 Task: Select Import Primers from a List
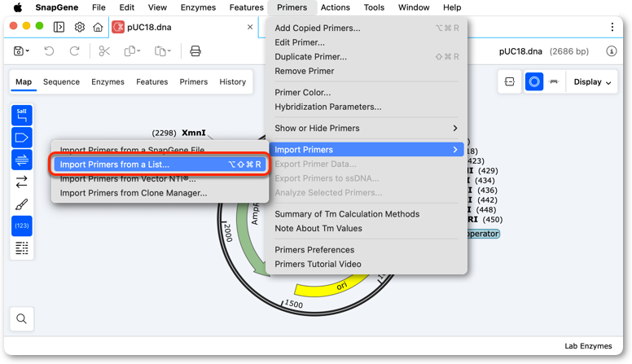160,164
